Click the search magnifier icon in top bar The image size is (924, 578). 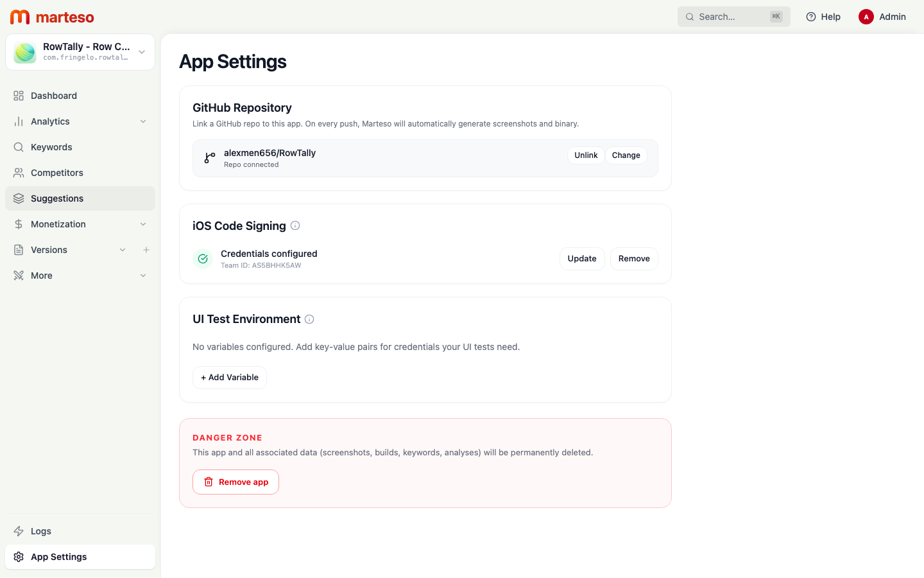tap(690, 17)
